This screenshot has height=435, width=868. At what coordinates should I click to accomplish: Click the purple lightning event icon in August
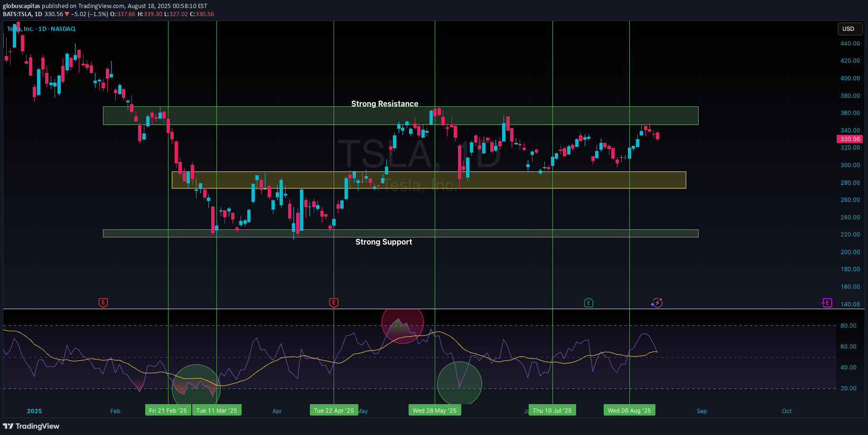pyautogui.click(x=657, y=303)
